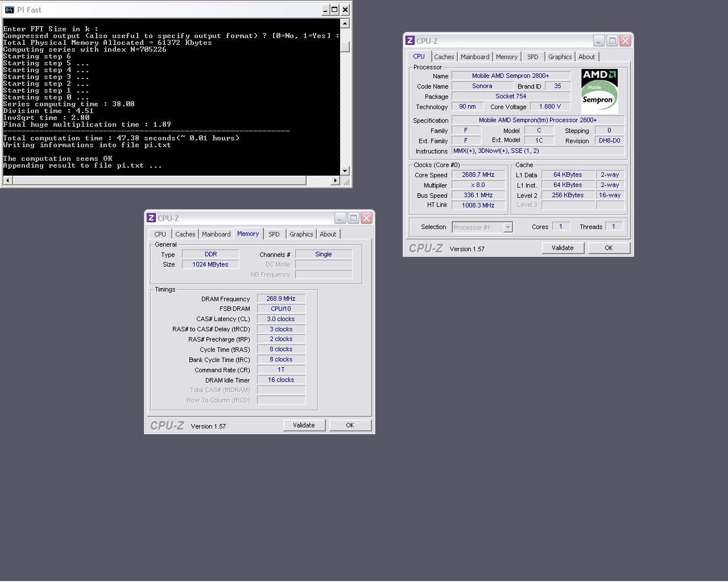Click the Technology value 90 nm
728x582 pixels.
pyautogui.click(x=468, y=106)
